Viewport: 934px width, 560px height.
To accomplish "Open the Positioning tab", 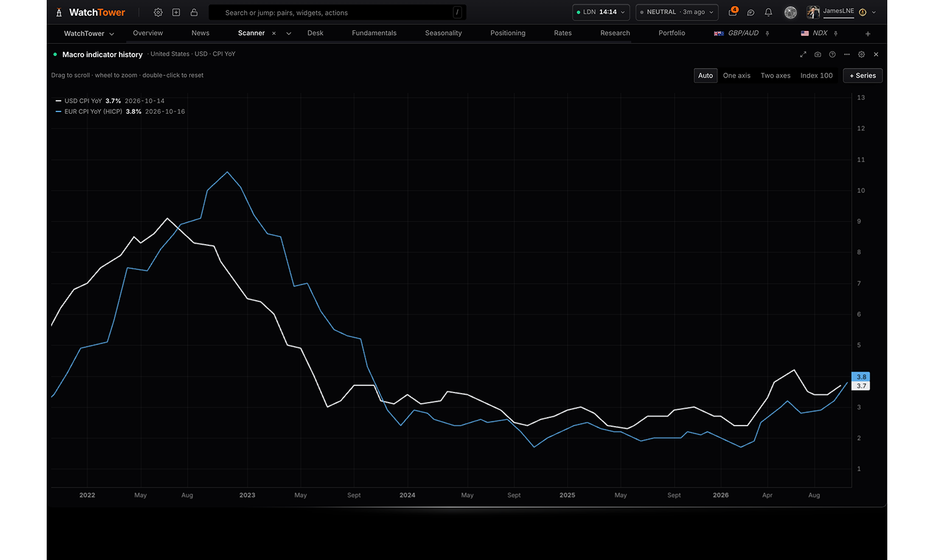I will point(508,33).
